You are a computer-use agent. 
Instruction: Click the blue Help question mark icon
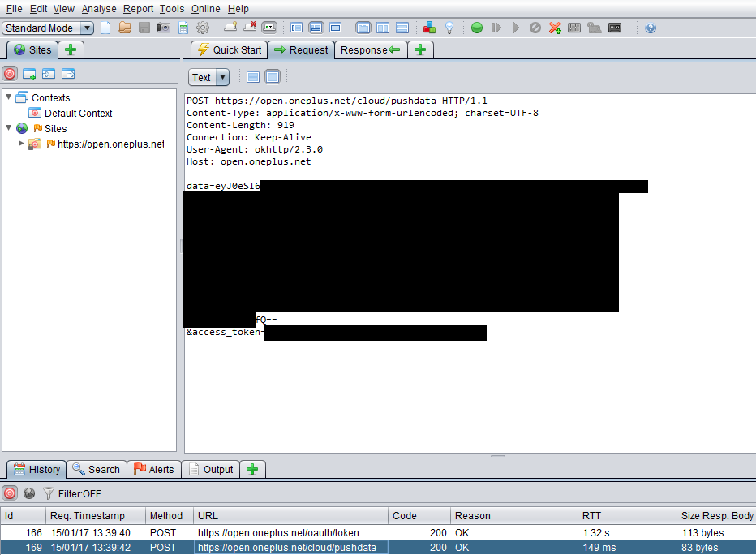pos(650,27)
